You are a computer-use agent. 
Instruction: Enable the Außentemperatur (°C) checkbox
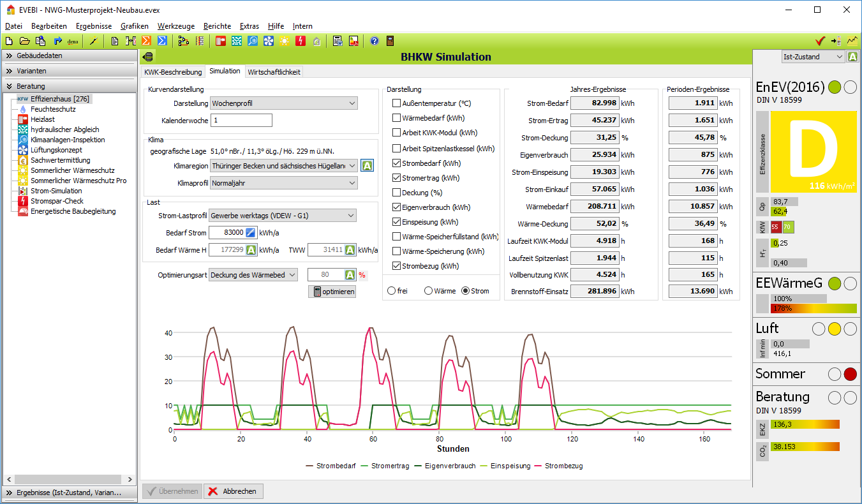(x=396, y=103)
